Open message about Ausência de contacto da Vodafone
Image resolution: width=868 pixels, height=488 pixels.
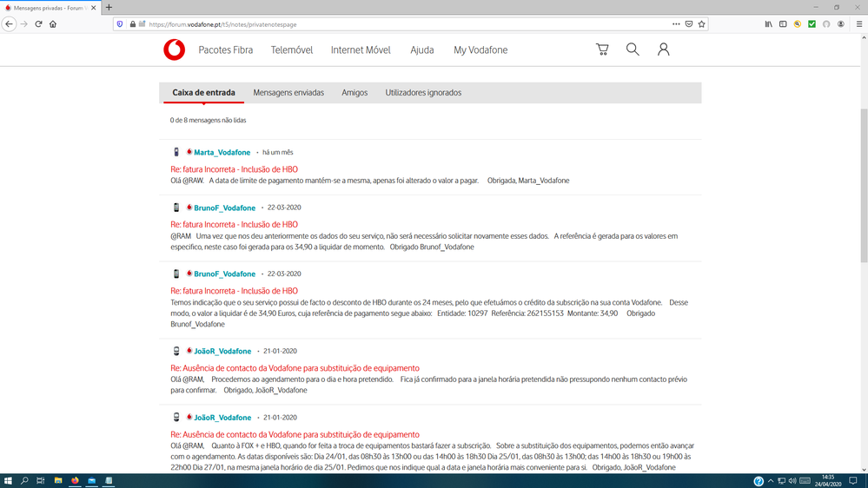295,368
